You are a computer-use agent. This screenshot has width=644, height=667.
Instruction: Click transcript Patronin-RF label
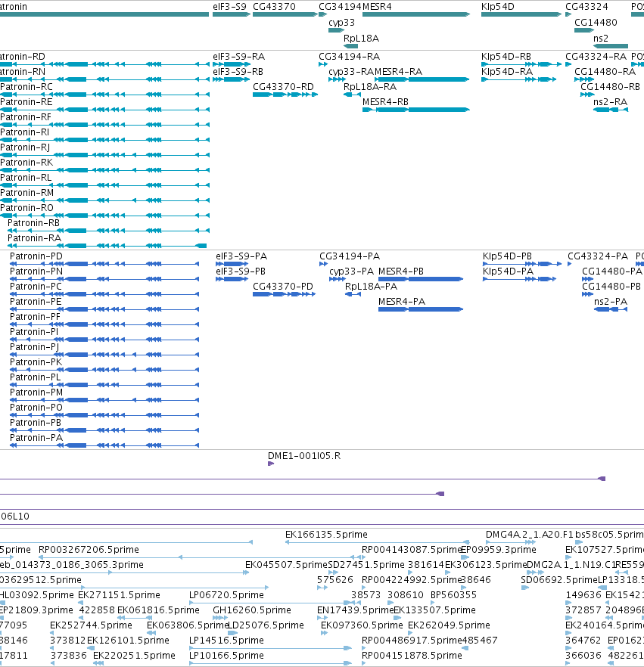pos(26,117)
